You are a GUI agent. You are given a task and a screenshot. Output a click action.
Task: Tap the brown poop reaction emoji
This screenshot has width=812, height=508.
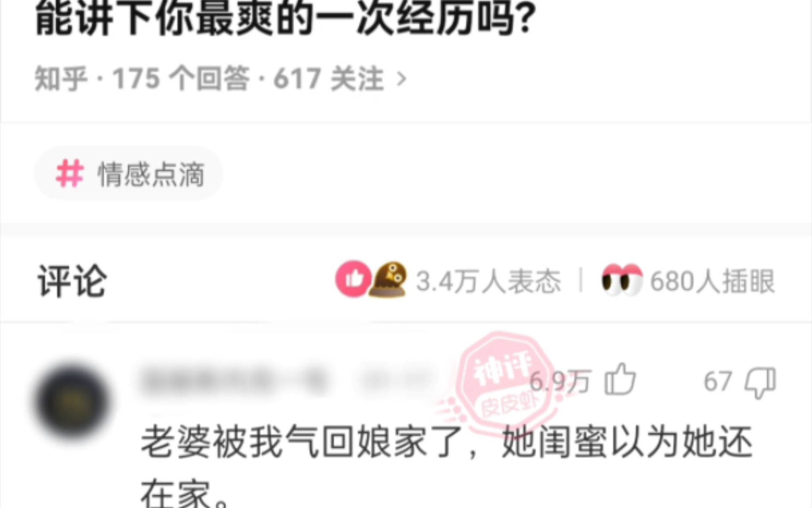click(x=389, y=279)
